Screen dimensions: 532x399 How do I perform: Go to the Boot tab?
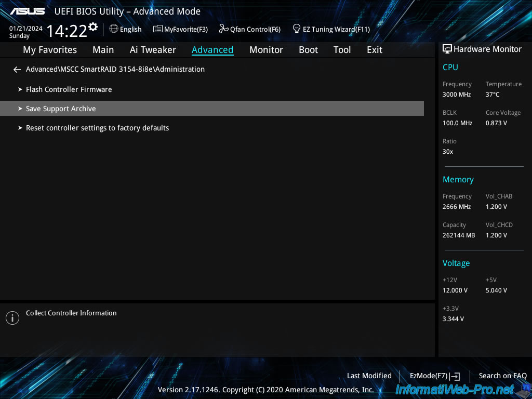click(308, 50)
